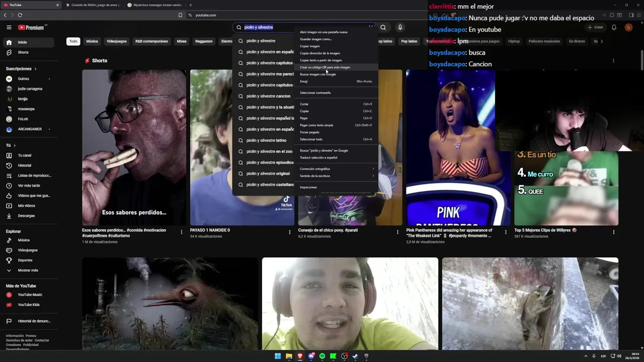Image resolution: width=644 pixels, height=362 pixels.
Task: Select Crear un código QR para esta imagen
Action: pos(337,67)
